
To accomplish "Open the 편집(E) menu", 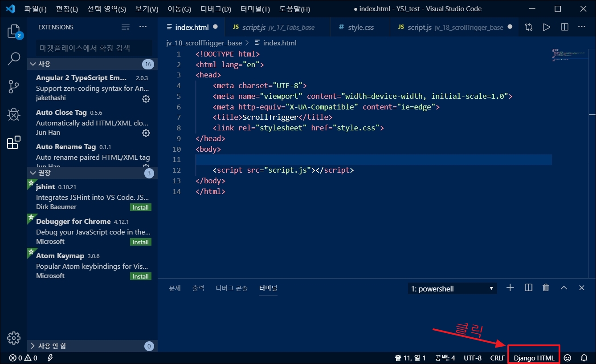I will point(67,9).
